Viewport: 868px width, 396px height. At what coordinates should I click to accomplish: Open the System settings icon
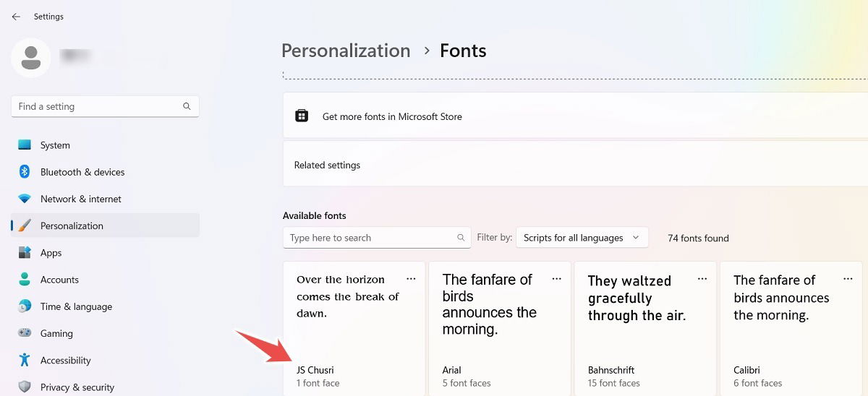tap(25, 145)
